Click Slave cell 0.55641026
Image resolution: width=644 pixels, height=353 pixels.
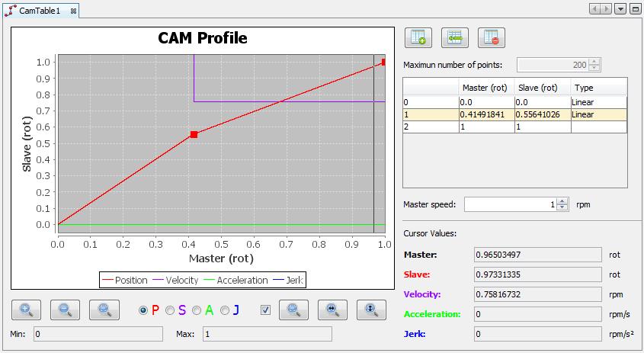pos(543,114)
